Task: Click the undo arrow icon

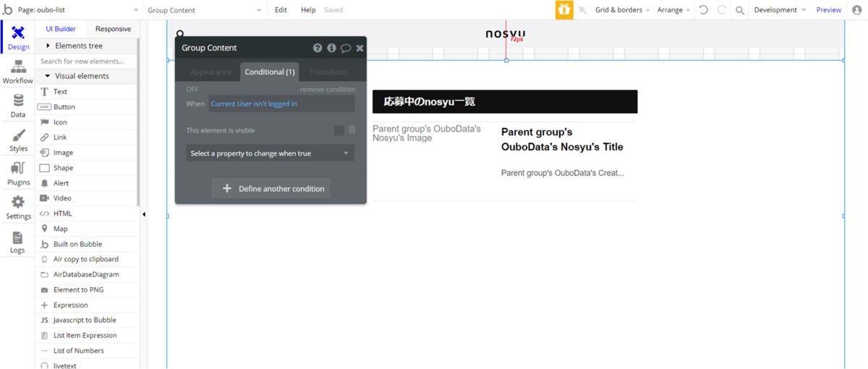Action: 703,10
